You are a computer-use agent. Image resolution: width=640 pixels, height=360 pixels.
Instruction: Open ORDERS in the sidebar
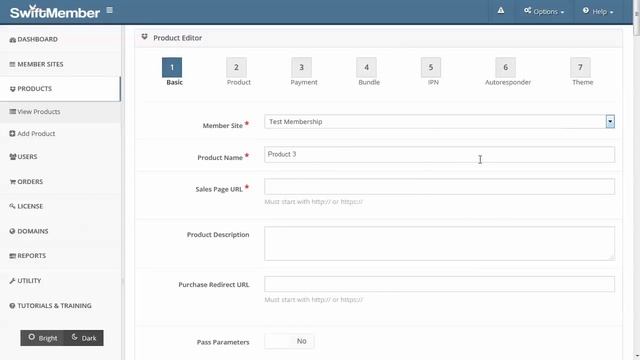[x=60, y=182]
